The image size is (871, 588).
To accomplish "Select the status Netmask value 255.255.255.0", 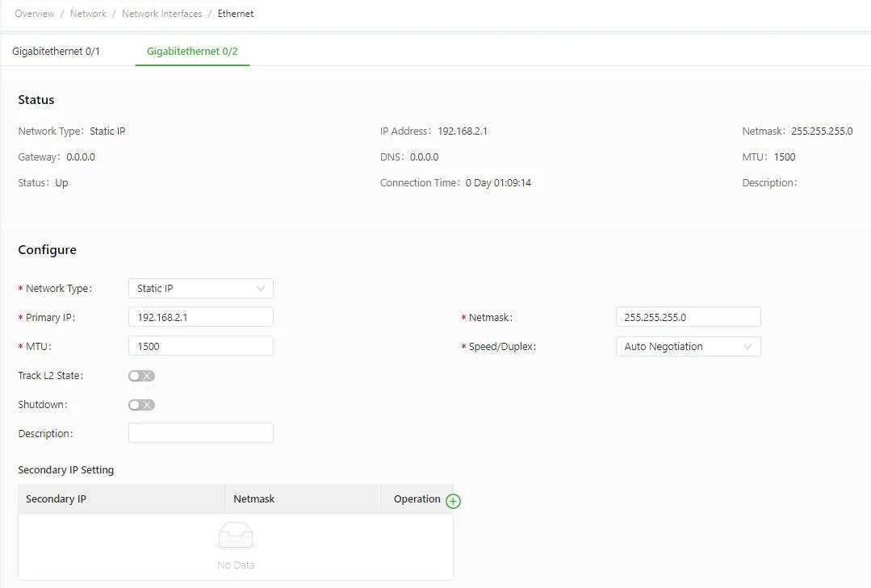I will [822, 131].
